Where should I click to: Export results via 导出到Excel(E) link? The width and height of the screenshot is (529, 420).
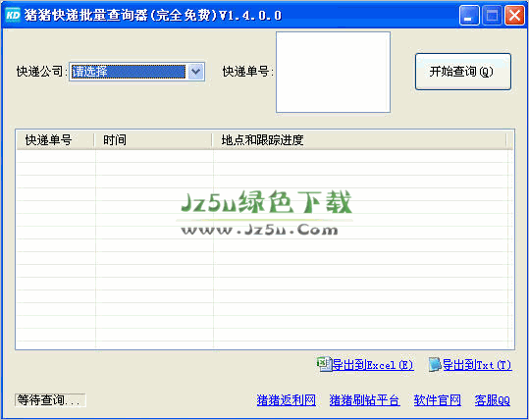pyautogui.click(x=373, y=365)
